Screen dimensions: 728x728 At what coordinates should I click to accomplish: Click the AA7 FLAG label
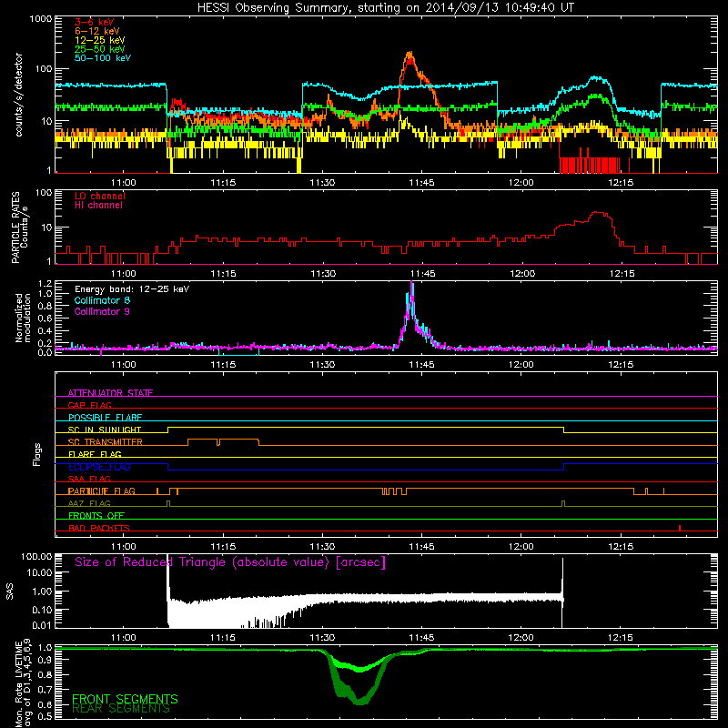click(x=89, y=503)
